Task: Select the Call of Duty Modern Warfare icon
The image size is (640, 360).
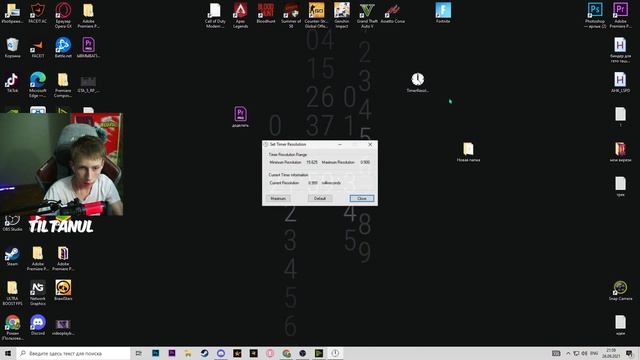Action: [215, 15]
